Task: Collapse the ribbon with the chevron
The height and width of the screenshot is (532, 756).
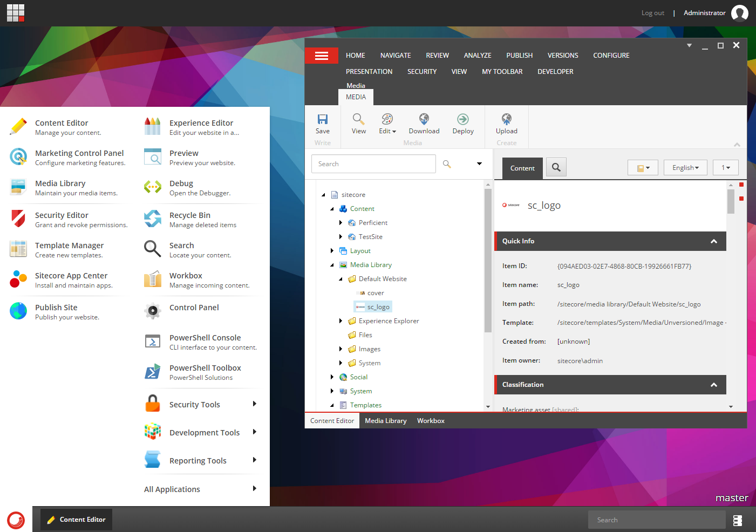Action: (x=737, y=144)
